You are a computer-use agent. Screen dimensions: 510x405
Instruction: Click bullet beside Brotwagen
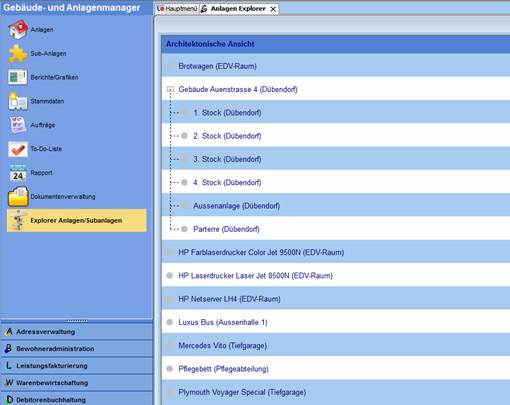coord(170,66)
